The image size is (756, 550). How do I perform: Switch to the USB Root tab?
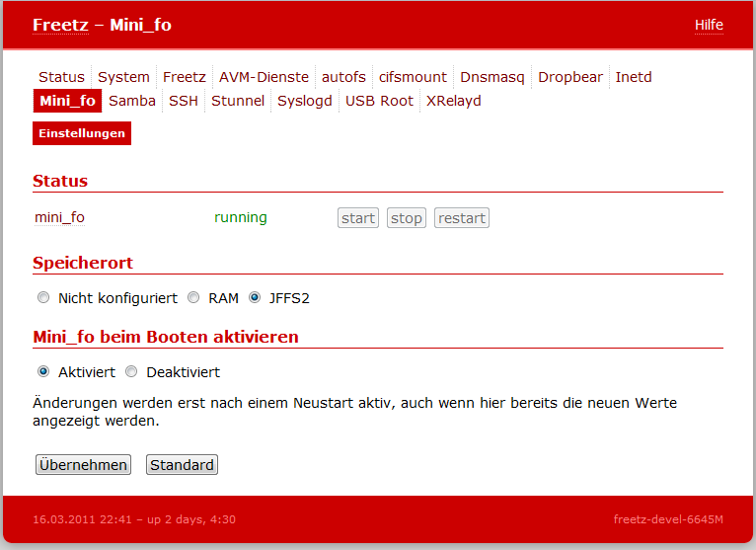pyautogui.click(x=379, y=101)
